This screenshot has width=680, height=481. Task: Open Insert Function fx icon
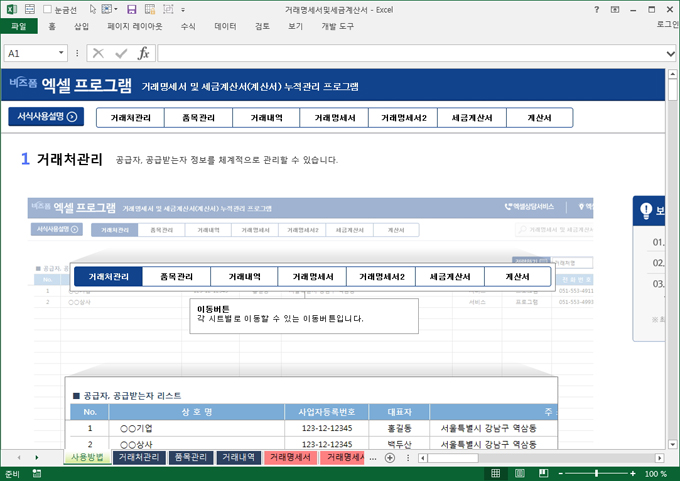click(144, 53)
